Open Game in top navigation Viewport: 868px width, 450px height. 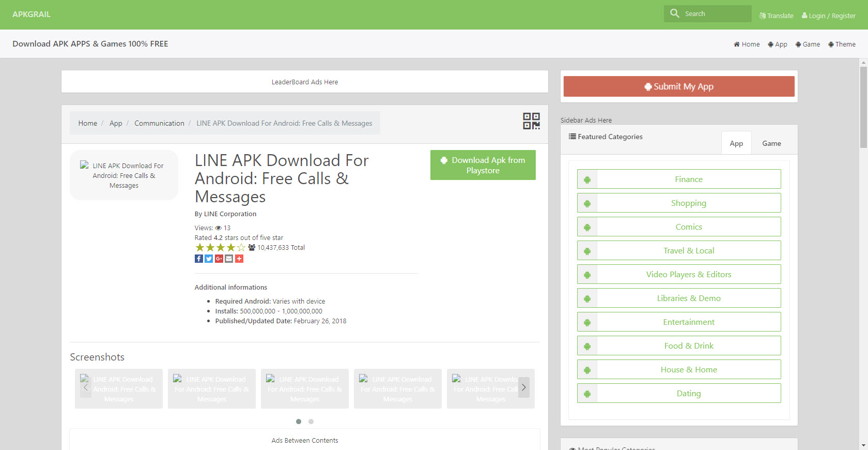coord(808,44)
